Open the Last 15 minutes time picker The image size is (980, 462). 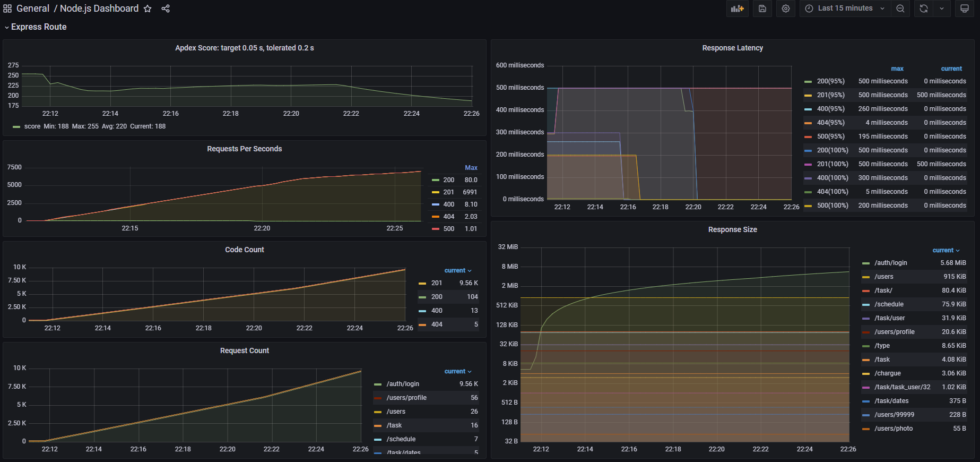tap(845, 8)
